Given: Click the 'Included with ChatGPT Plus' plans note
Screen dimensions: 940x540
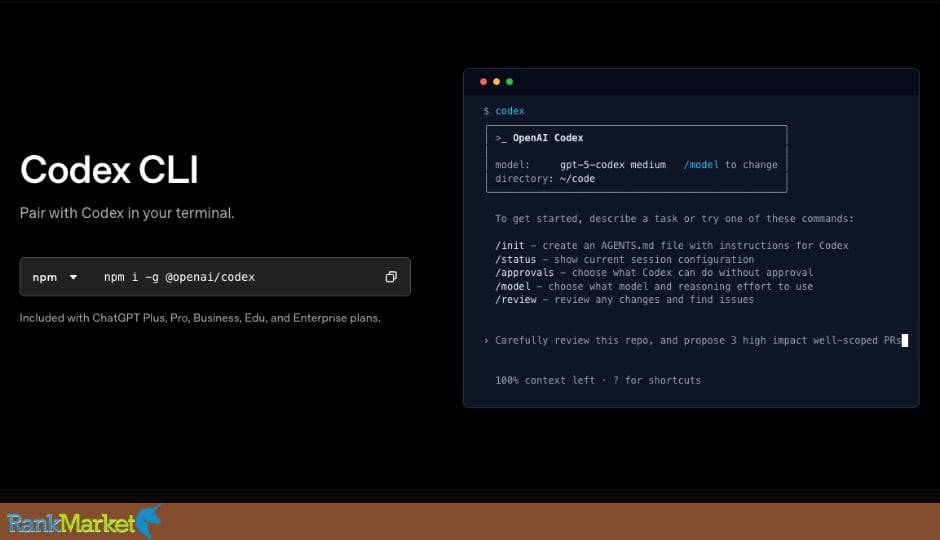Looking at the screenshot, I should pyautogui.click(x=200, y=318).
